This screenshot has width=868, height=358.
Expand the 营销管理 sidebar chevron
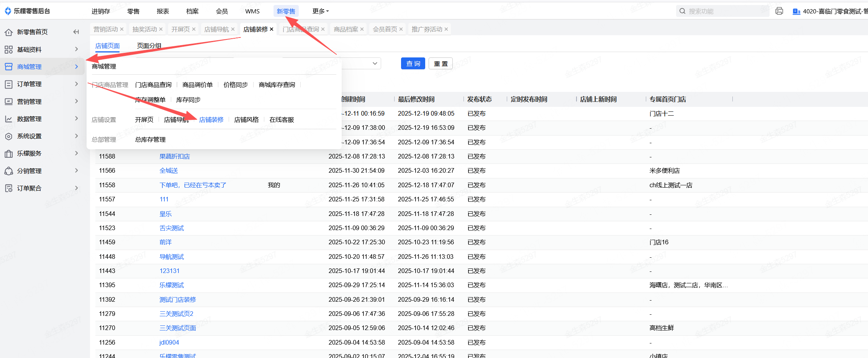[x=77, y=101]
